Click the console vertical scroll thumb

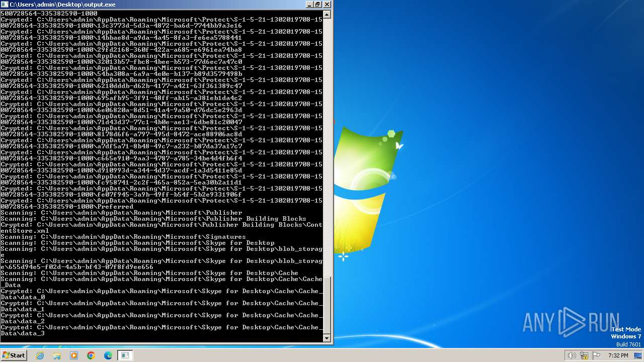click(327, 305)
